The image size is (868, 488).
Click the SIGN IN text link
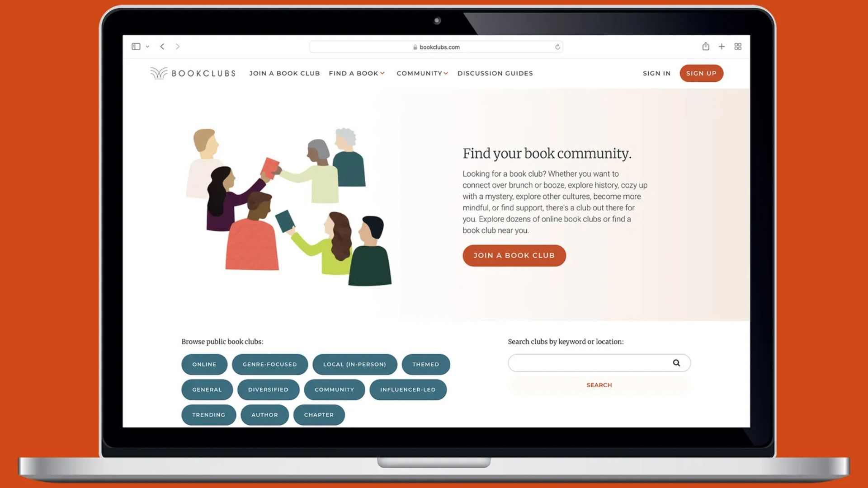(656, 73)
